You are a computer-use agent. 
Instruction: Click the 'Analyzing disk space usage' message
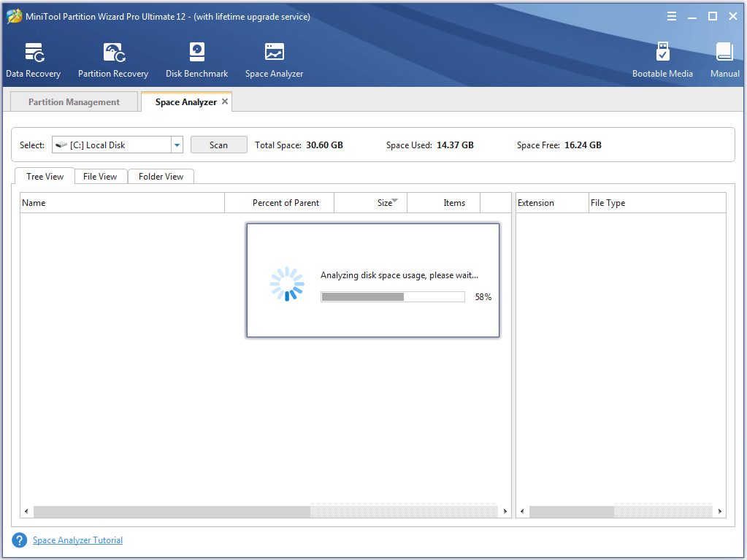399,275
